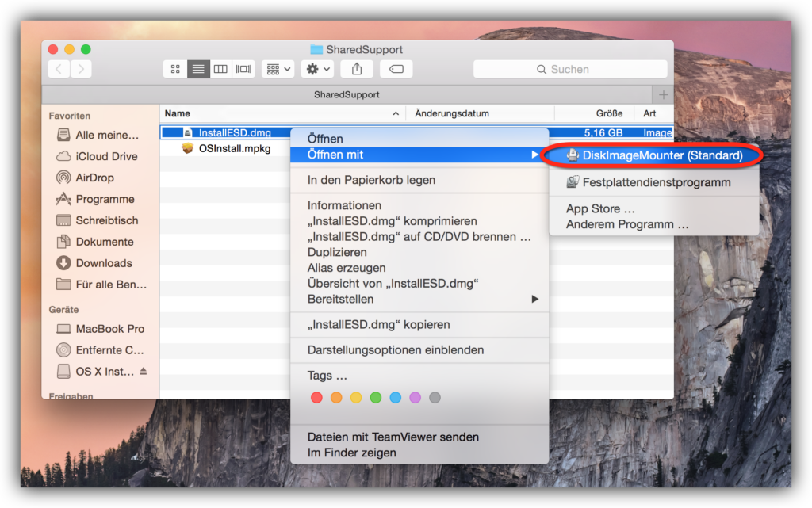
Task: Apply the yellow tag color
Action: click(x=356, y=397)
